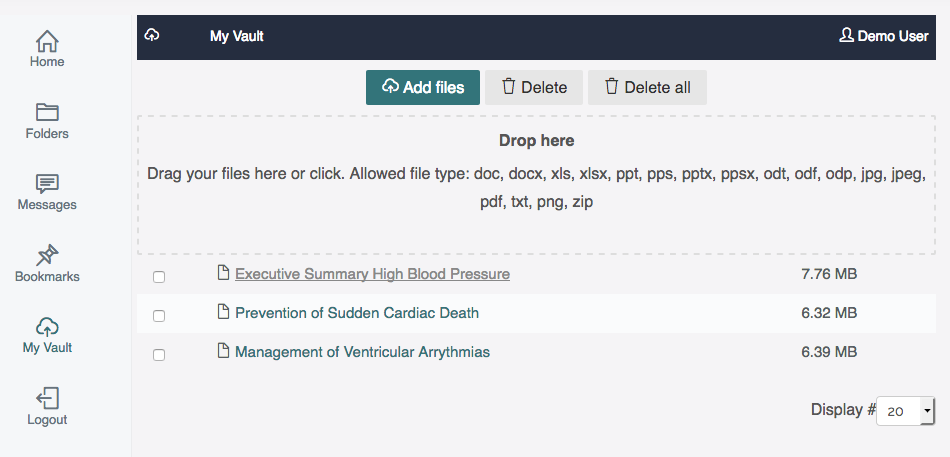Click the Drop here upload area

click(x=536, y=184)
